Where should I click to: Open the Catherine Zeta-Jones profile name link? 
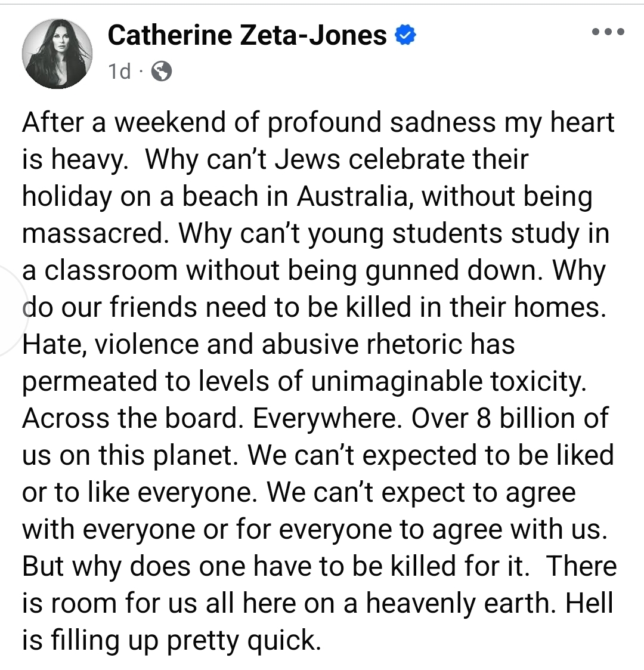pyautogui.click(x=247, y=35)
